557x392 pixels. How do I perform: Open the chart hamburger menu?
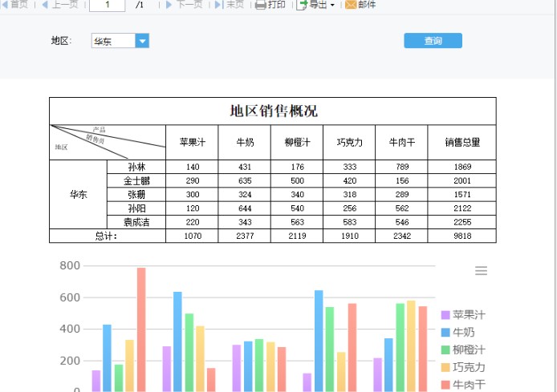pyautogui.click(x=481, y=271)
